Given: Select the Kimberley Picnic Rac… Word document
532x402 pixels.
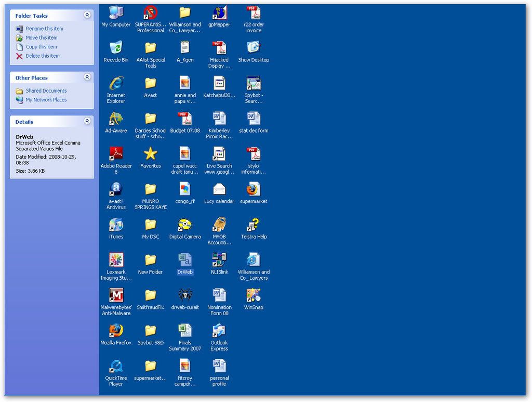Looking at the screenshot, I should pyautogui.click(x=219, y=119).
